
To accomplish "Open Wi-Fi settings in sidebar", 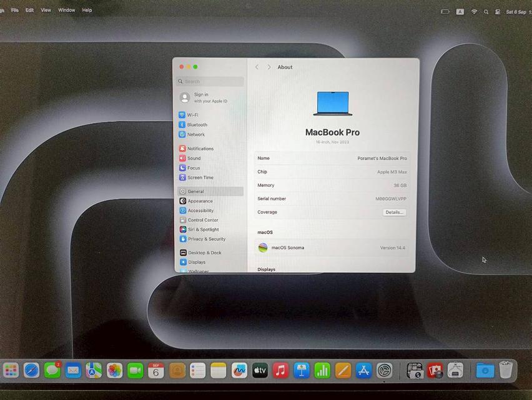I will coord(189,115).
